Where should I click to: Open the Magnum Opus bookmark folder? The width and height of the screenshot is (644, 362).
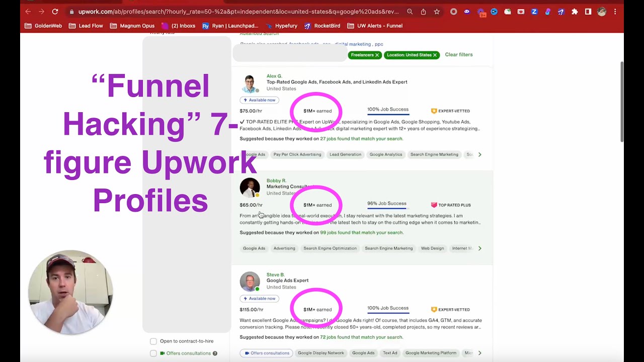[x=132, y=26]
